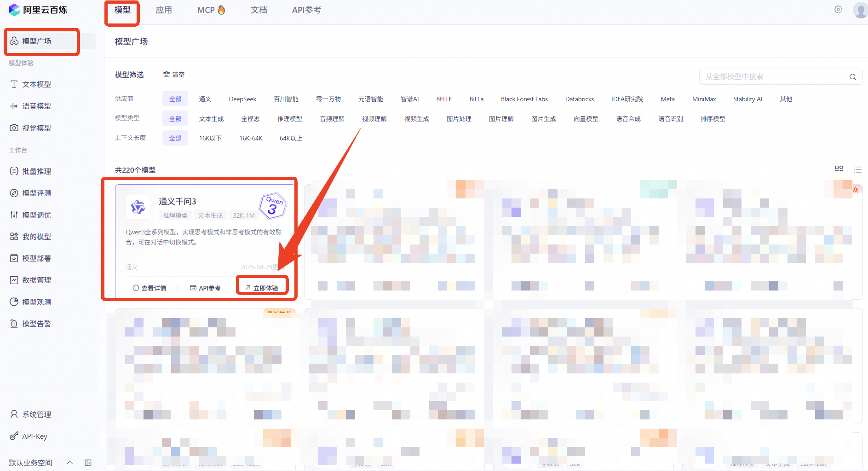Image resolution: width=868 pixels, height=471 pixels.
Task: Click the 数据管理 chart icon
Action: [x=14, y=280]
